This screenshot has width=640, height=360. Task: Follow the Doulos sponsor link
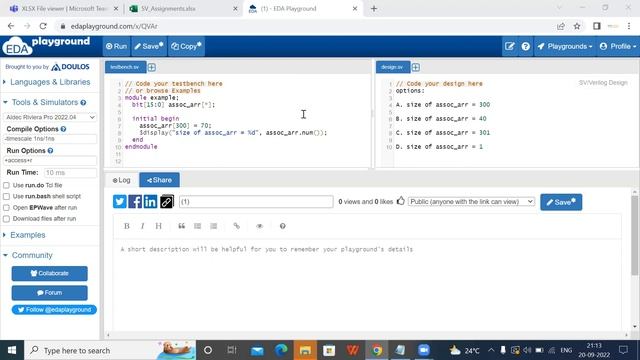pyautogui.click(x=70, y=67)
